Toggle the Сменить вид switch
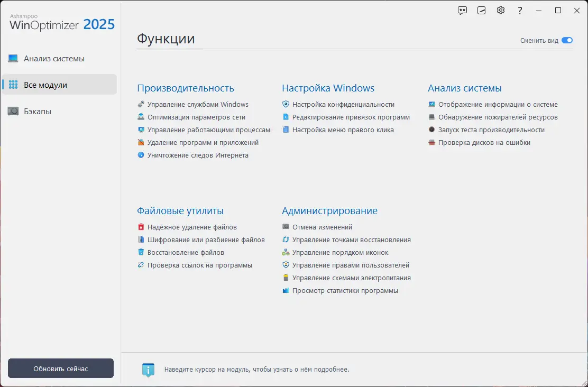 point(567,40)
